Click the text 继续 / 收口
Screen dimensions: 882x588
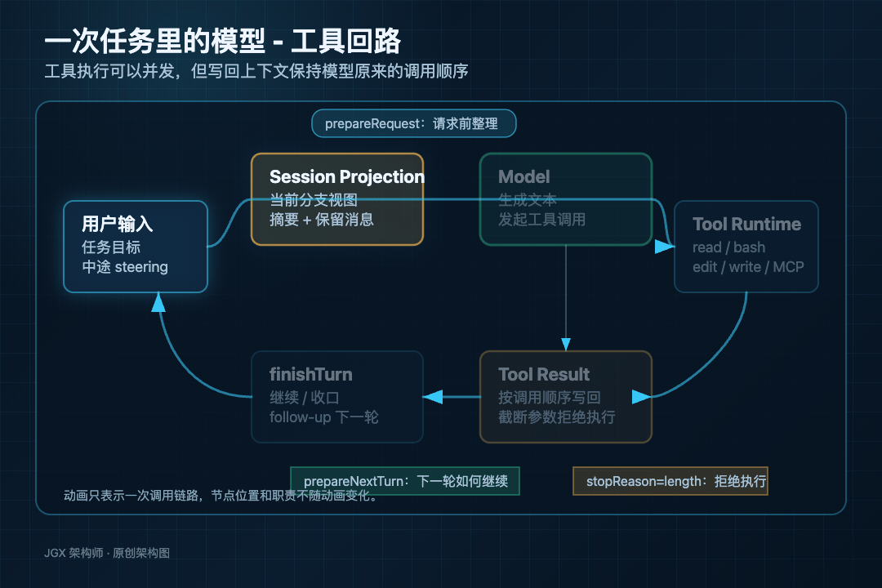(x=305, y=398)
